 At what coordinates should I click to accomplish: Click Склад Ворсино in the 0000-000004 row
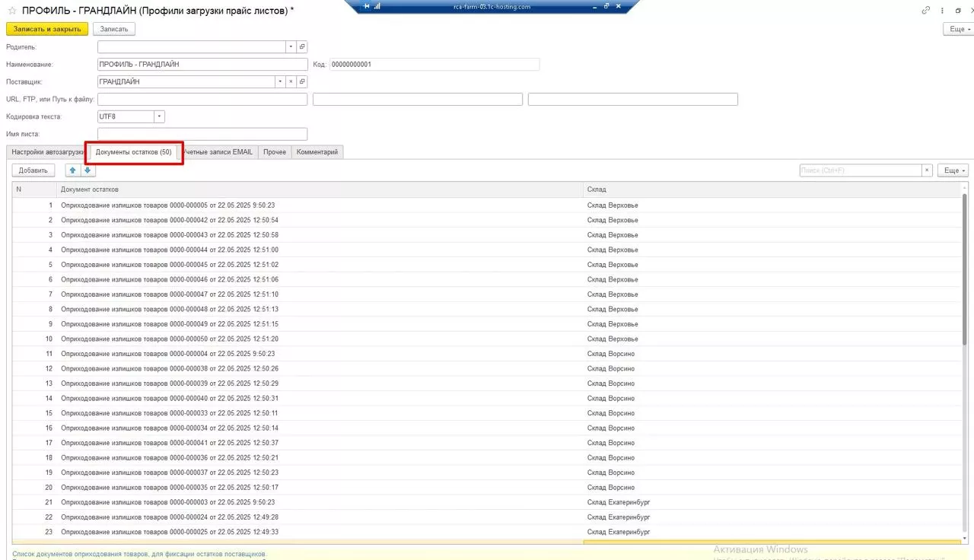(611, 354)
